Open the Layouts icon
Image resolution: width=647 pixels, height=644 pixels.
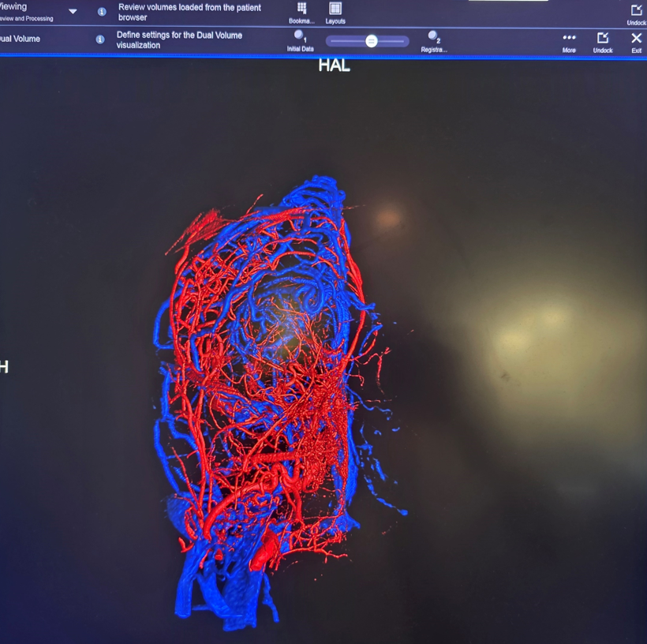pos(335,9)
